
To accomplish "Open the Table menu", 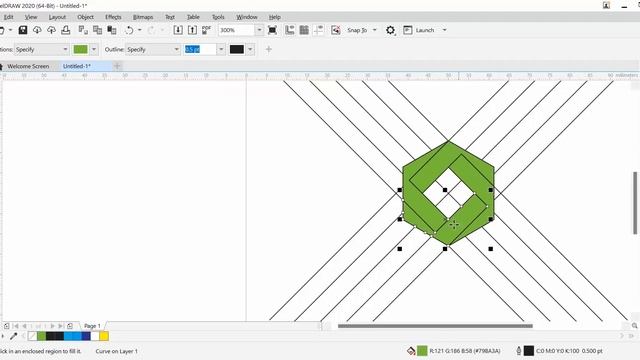I will coord(193,17).
